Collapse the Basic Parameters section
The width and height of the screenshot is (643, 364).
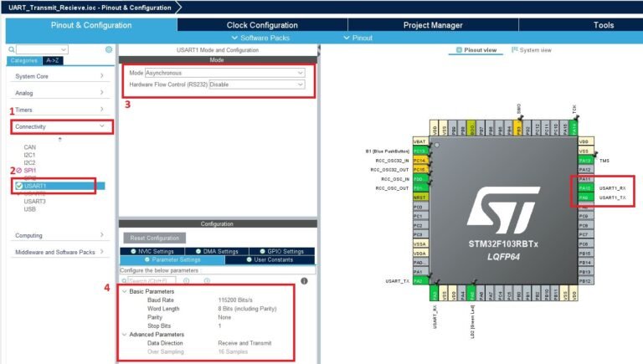[x=126, y=291]
